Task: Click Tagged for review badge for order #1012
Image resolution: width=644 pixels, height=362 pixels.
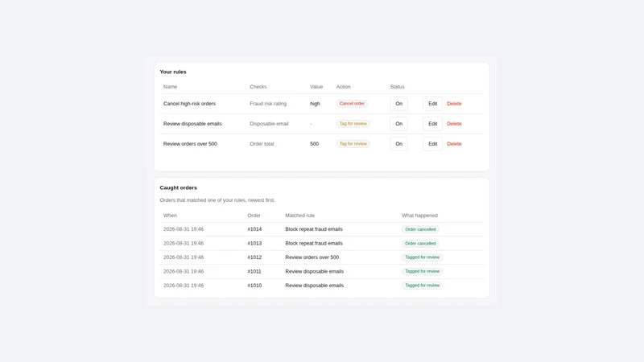Action: pyautogui.click(x=422, y=257)
